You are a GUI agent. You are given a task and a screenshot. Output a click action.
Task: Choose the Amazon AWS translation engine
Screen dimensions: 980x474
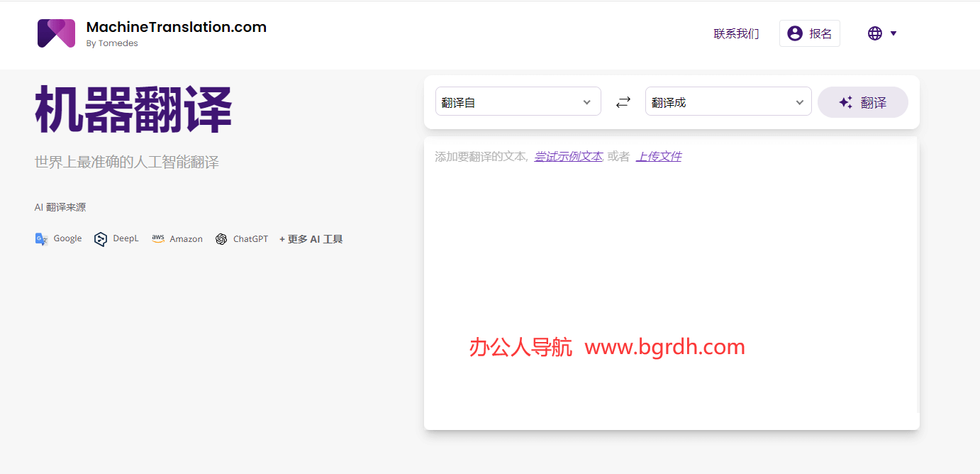pyautogui.click(x=158, y=238)
